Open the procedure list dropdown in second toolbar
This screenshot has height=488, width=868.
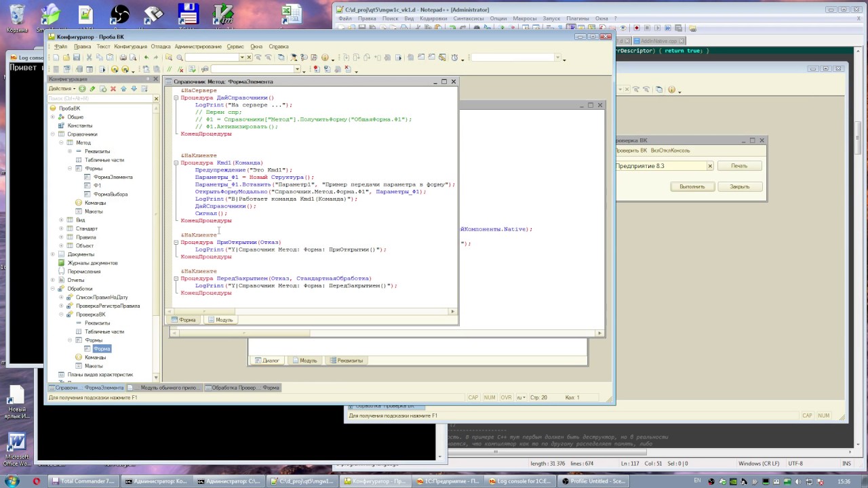point(297,69)
